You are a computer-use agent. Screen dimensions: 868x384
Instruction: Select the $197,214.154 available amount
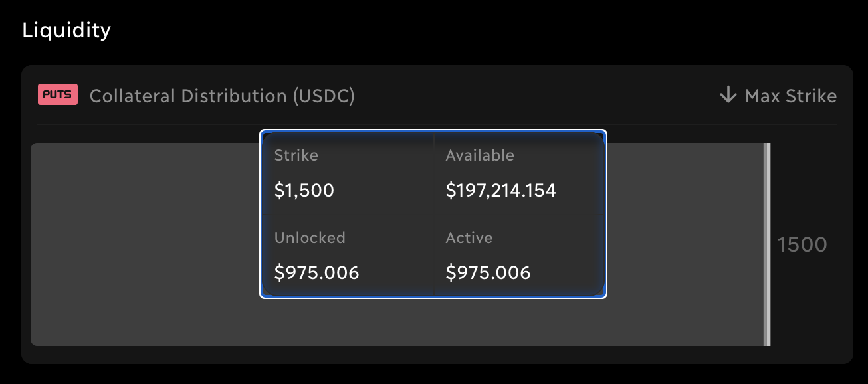click(x=500, y=191)
